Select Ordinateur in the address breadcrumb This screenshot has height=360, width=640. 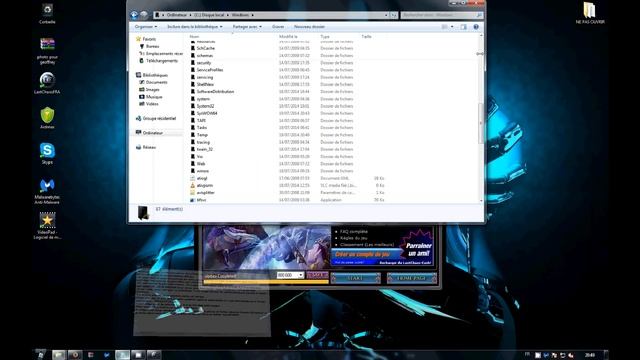coord(177,15)
